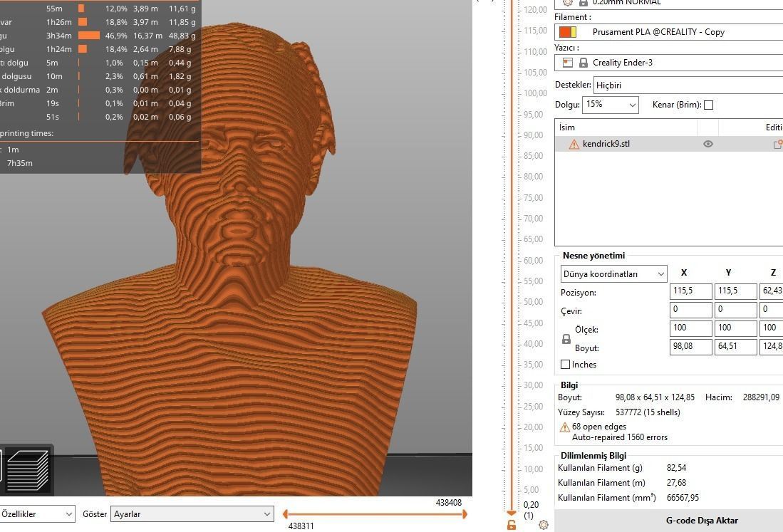
Task: Switch to the sliced layers preview view
Action: tap(28, 470)
